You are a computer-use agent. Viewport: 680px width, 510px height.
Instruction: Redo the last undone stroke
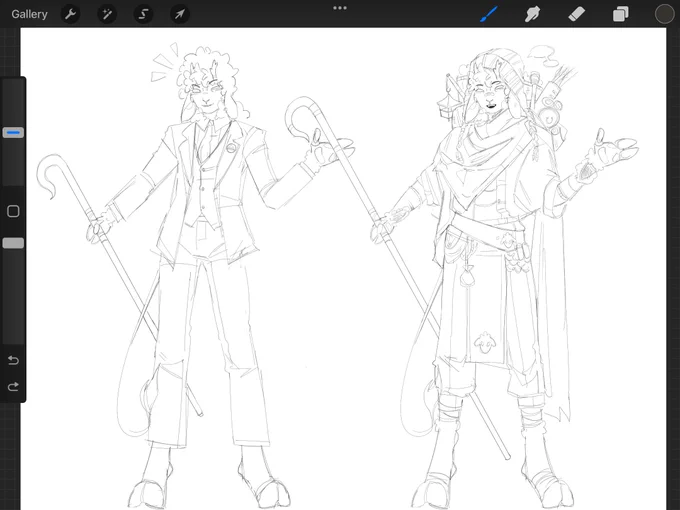[x=13, y=386]
